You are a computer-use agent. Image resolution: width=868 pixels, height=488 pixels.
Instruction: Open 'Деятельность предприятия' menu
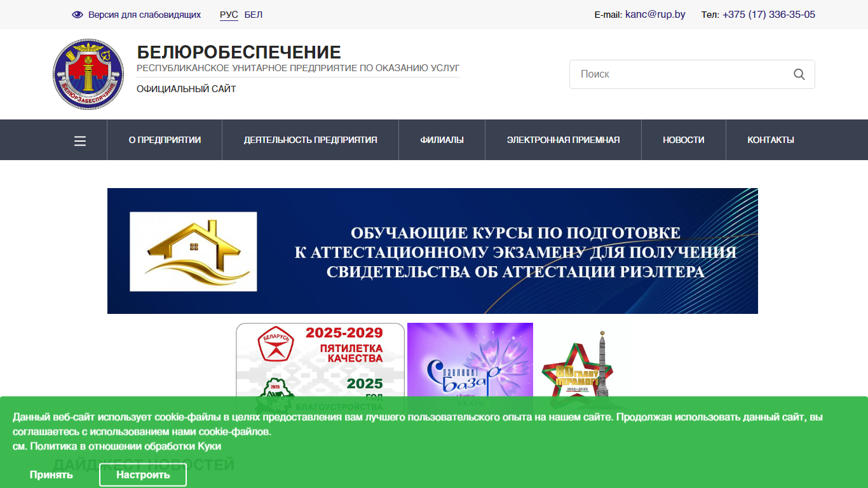coord(311,140)
